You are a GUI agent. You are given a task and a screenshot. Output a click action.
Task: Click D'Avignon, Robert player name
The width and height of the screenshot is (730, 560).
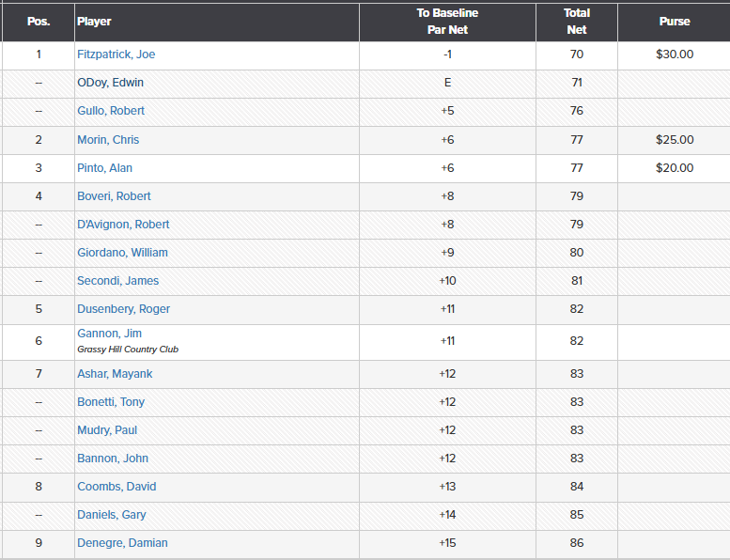pyautogui.click(x=123, y=225)
